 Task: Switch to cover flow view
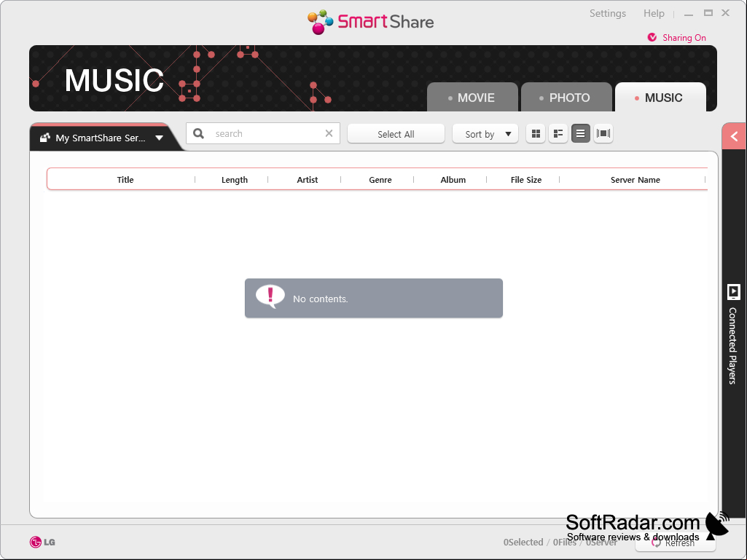coord(603,133)
